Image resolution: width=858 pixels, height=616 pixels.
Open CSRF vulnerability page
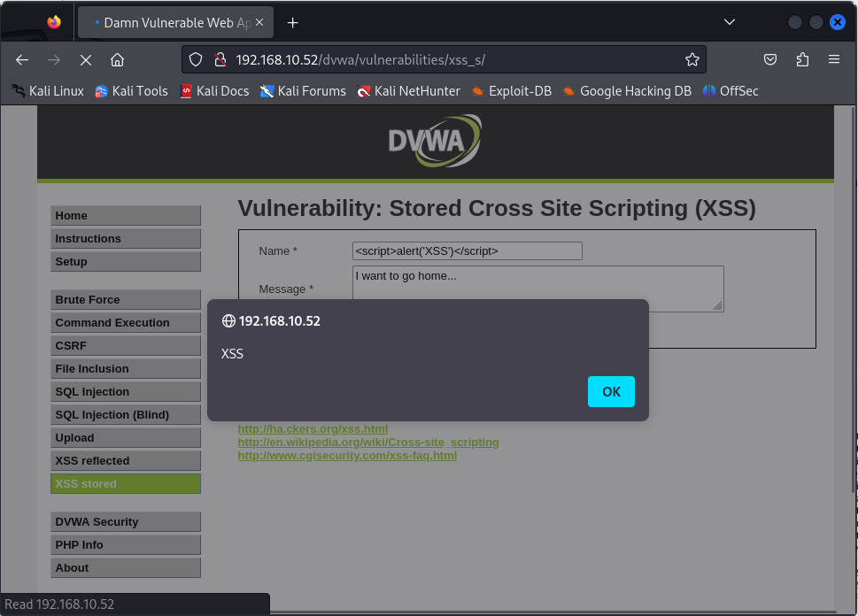(x=126, y=346)
